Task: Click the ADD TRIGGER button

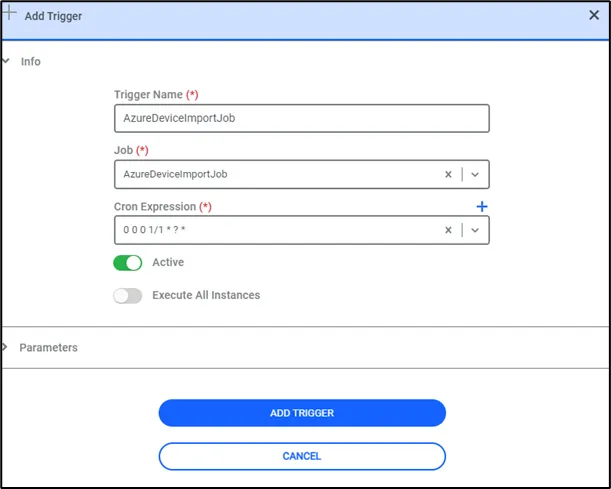Action: (302, 413)
